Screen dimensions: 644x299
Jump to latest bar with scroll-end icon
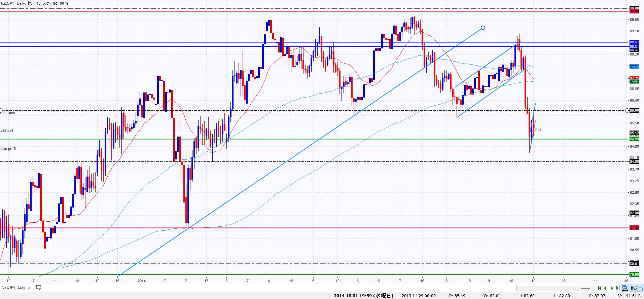(x=618, y=288)
